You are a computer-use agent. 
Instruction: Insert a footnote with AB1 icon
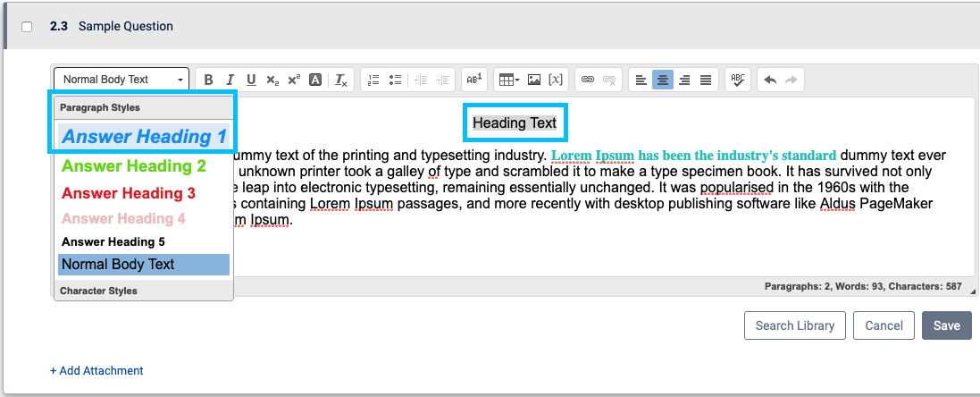pyautogui.click(x=474, y=80)
